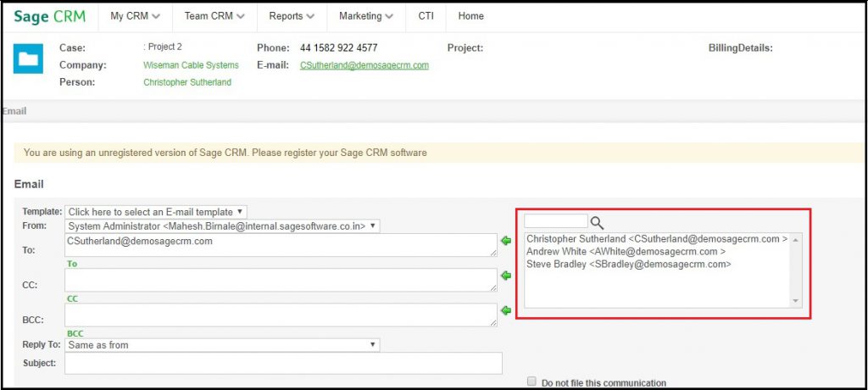
Task: Click the recipient search text box
Action: coord(556,221)
